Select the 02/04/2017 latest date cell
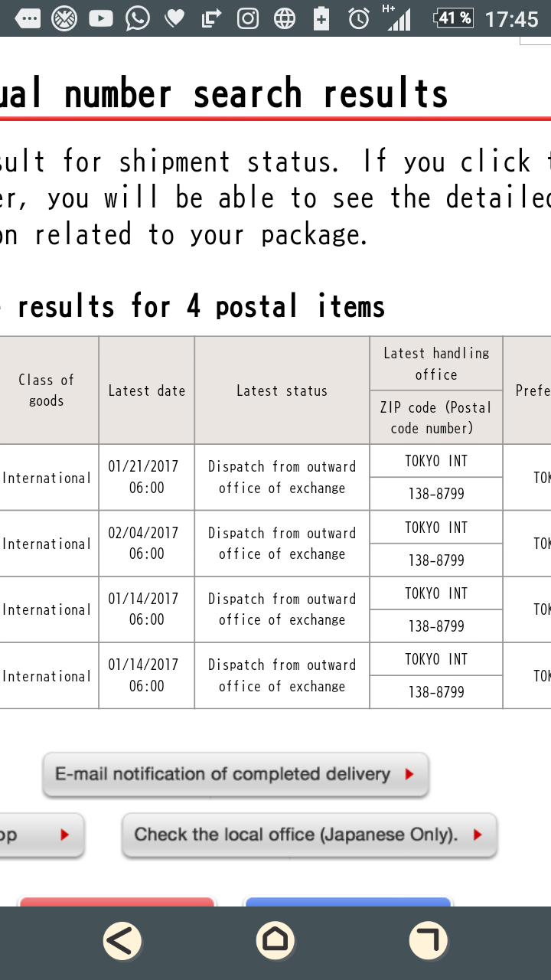 [147, 543]
